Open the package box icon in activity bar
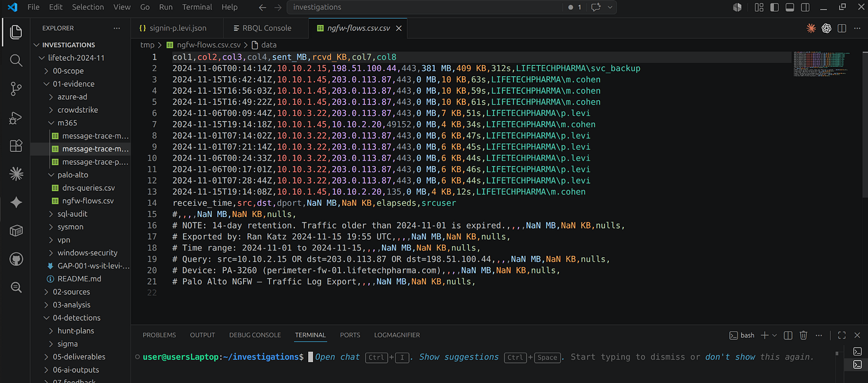The width and height of the screenshot is (868, 383). (16, 231)
